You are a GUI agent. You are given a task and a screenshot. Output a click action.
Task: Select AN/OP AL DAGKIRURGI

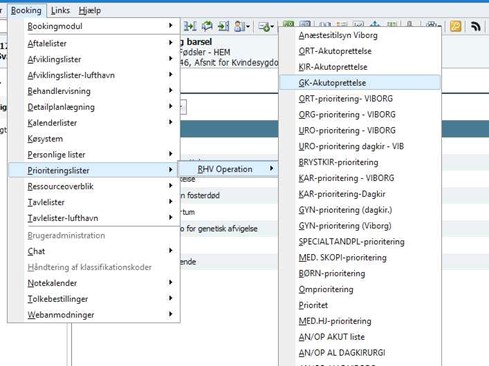[360, 353]
